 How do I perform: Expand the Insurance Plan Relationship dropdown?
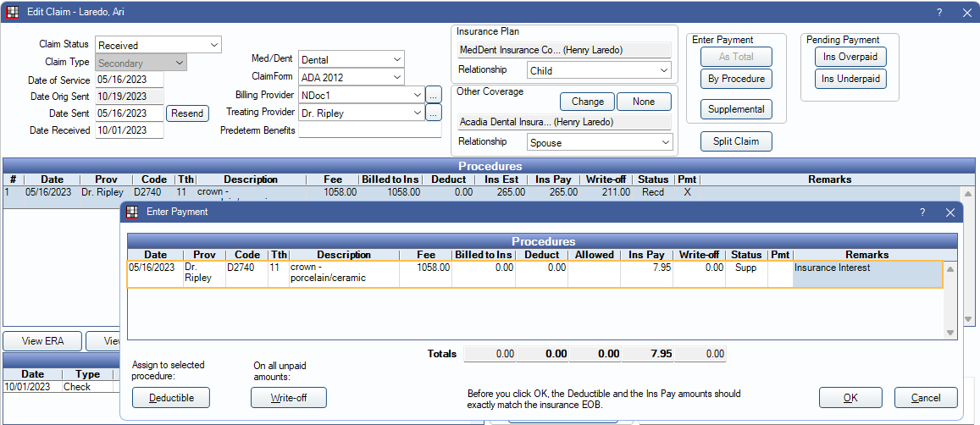click(x=599, y=70)
